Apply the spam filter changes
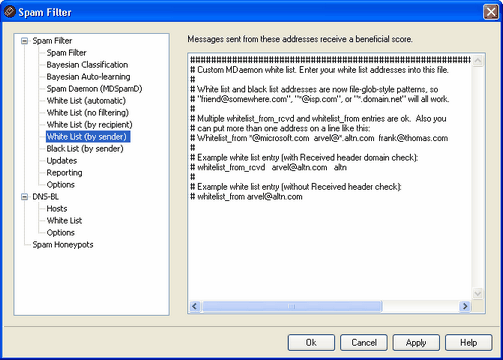This screenshot has width=503, height=360. coord(416,343)
